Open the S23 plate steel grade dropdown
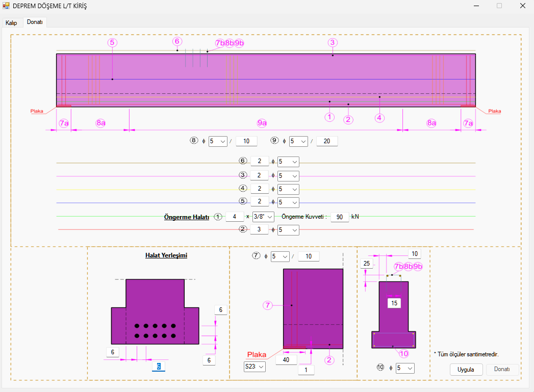 [255, 367]
